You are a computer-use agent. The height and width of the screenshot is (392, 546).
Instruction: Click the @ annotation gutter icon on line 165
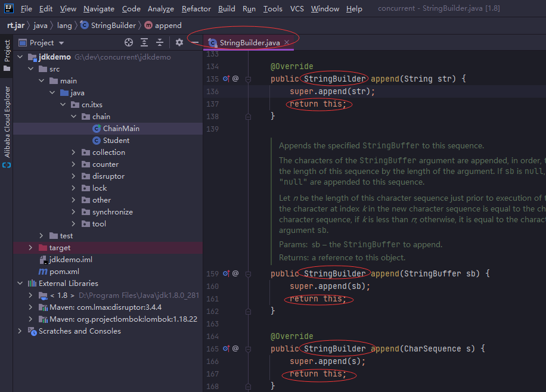(x=235, y=349)
